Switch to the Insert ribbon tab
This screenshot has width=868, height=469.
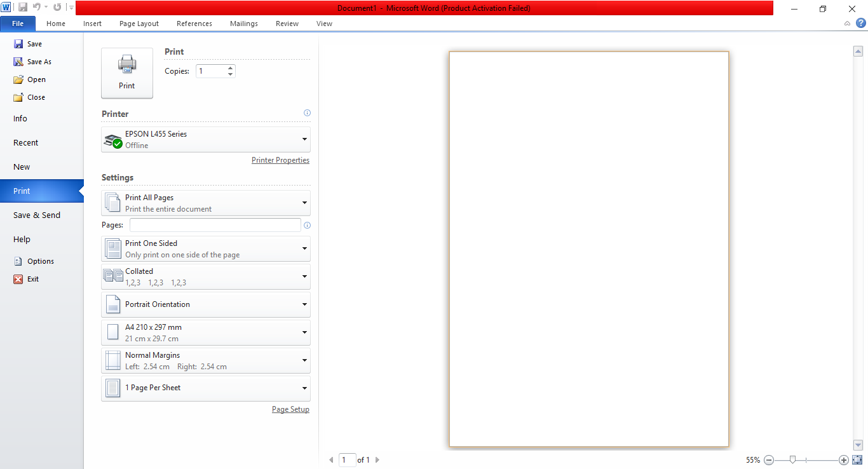coord(92,24)
